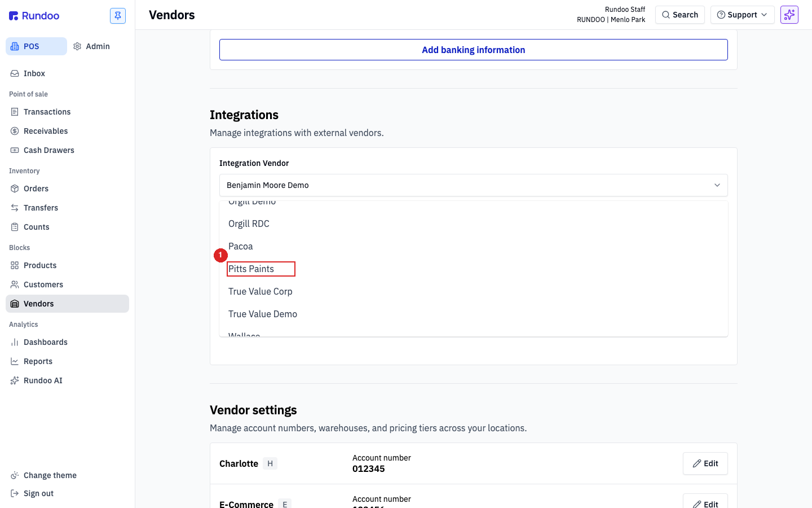
Task: Click the Inbox tray icon
Action: coord(15,73)
